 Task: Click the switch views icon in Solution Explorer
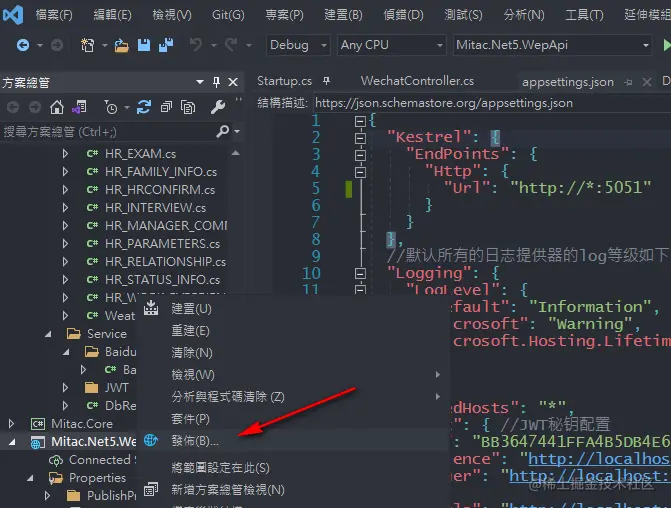[79, 107]
